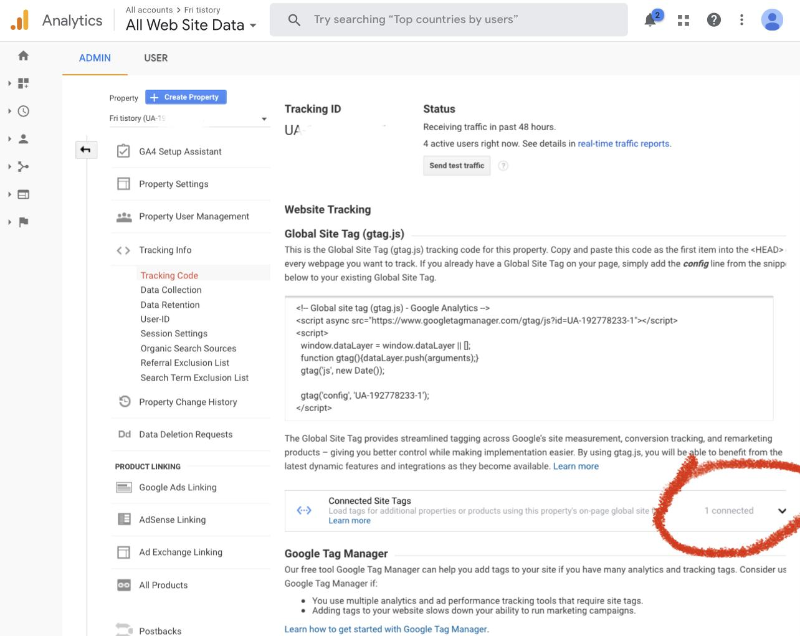Open the All Web Site Data dropdown
This screenshot has height=636, width=800.
click(191, 24)
